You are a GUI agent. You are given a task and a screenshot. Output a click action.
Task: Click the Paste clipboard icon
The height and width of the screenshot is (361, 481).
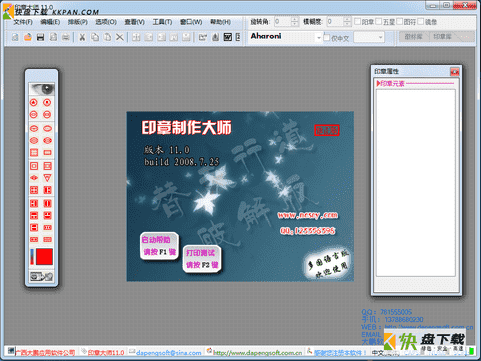click(x=107, y=37)
